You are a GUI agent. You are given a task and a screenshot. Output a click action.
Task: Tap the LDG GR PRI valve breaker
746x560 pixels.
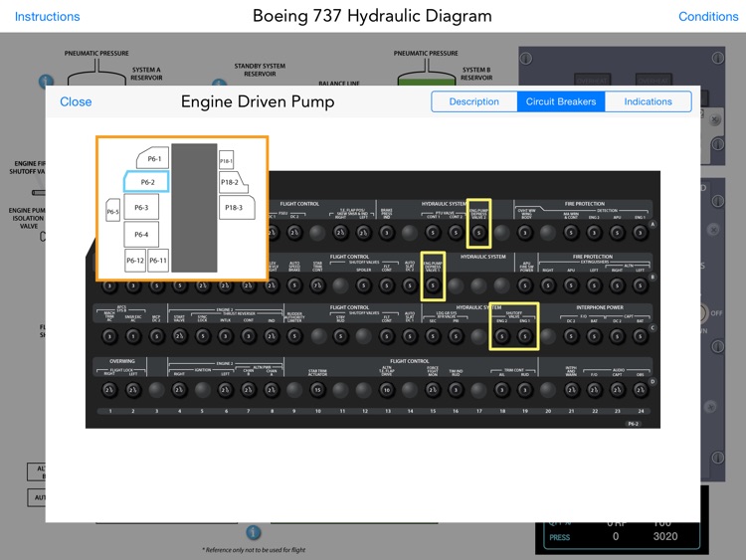click(x=456, y=336)
